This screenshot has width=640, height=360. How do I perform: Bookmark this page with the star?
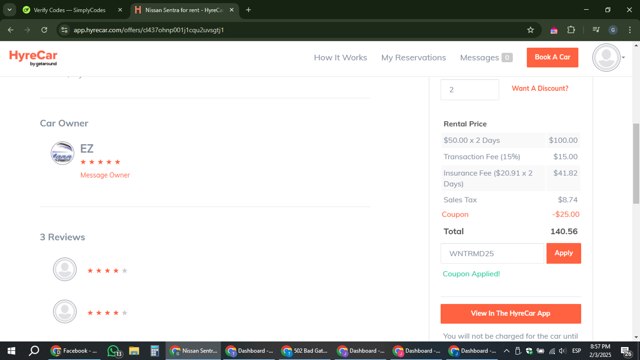[x=530, y=30]
